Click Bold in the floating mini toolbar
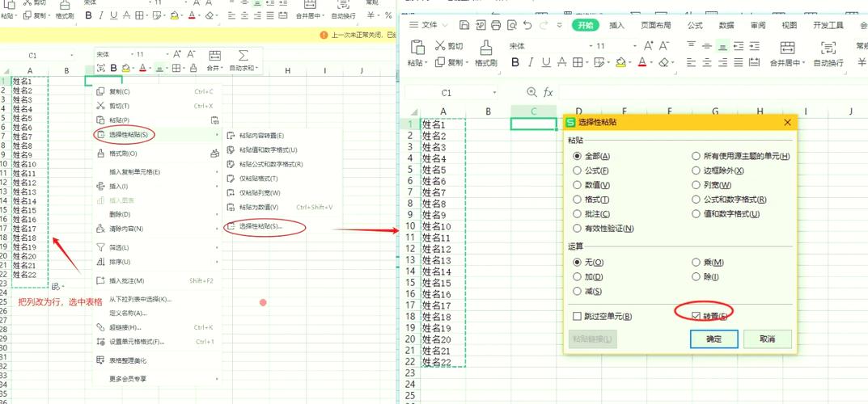The image size is (868, 404). pyautogui.click(x=113, y=68)
